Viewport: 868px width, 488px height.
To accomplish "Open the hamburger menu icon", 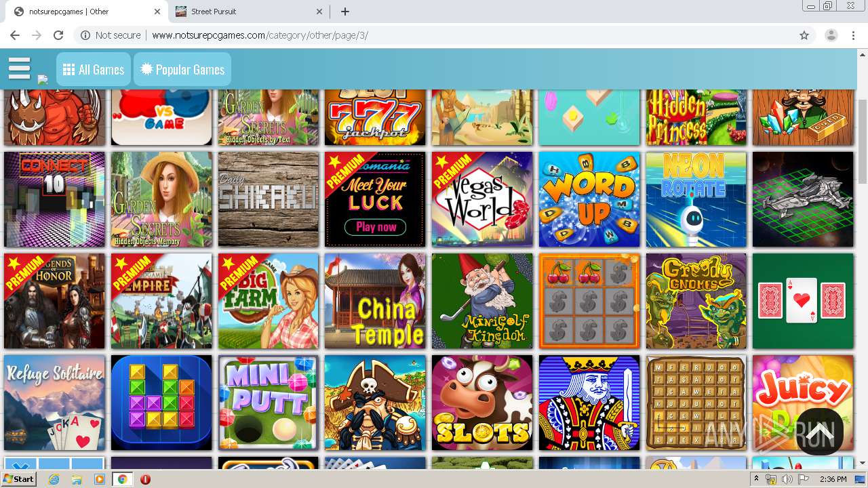I will coord(19,68).
